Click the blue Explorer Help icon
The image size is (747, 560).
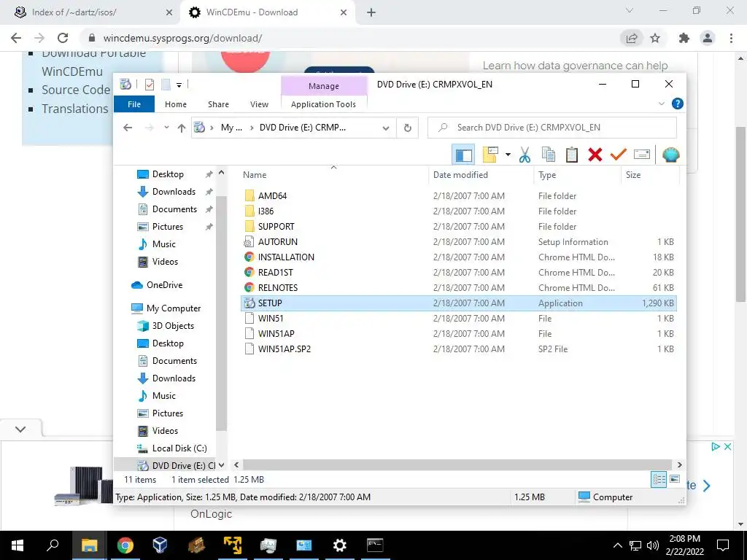(678, 104)
